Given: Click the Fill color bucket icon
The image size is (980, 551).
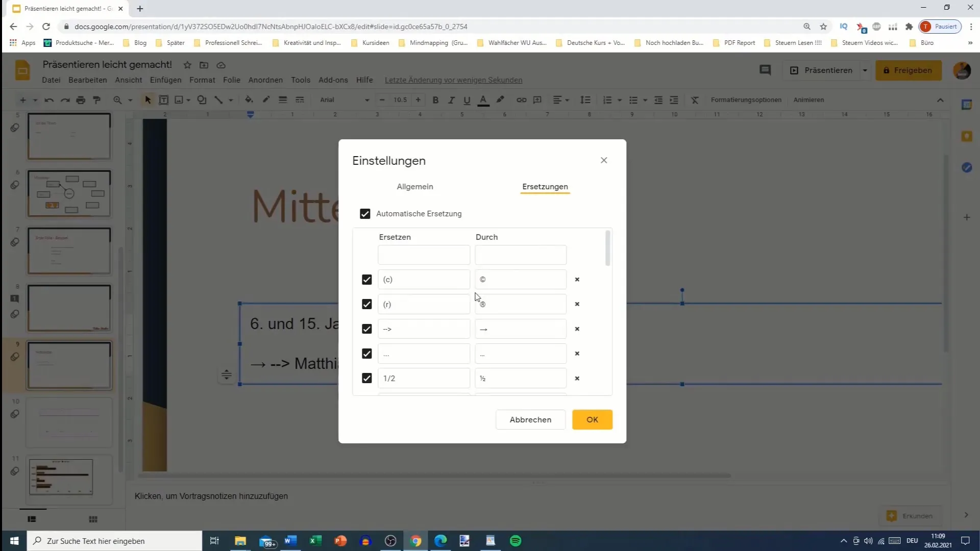Looking at the screenshot, I should point(249,100).
